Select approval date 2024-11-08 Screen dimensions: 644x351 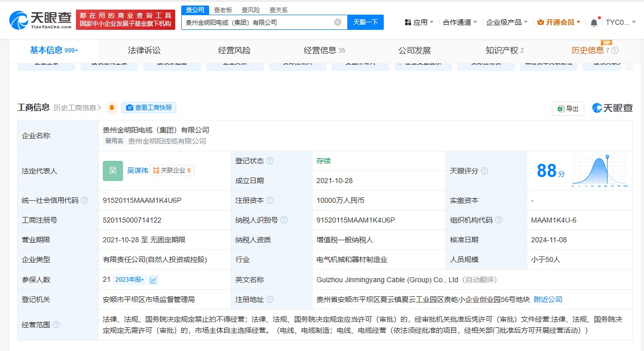click(549, 240)
